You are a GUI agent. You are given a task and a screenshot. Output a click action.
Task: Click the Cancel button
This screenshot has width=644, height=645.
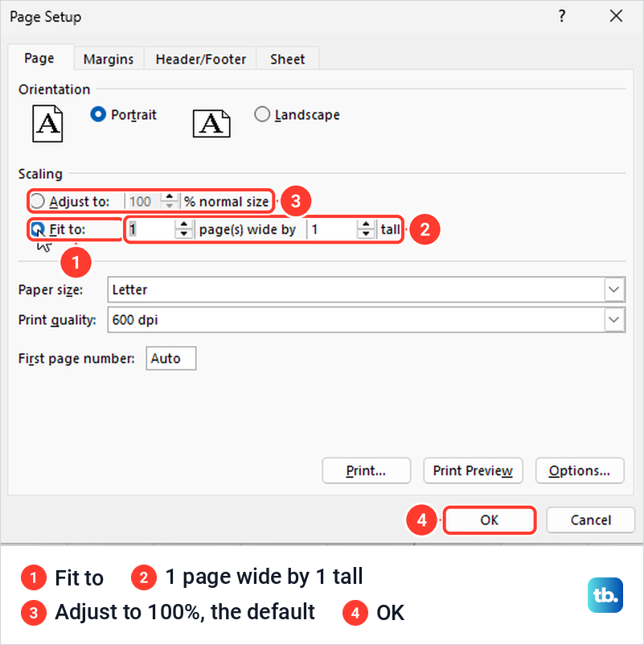591,520
